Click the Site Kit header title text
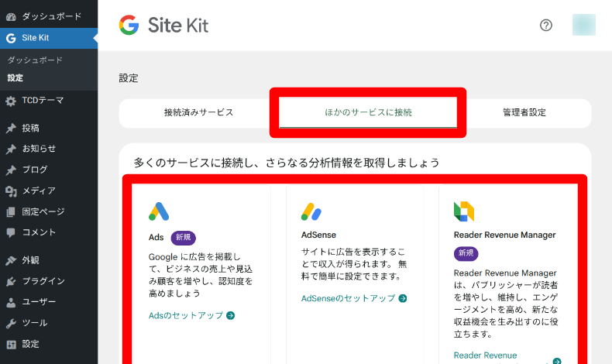612x364 pixels. (x=178, y=26)
